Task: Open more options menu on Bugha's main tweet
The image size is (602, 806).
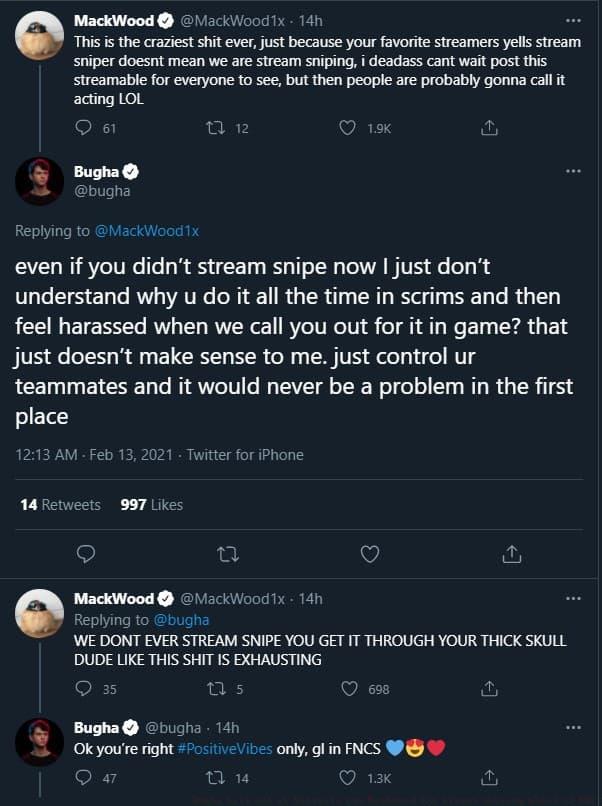Action: point(573,171)
